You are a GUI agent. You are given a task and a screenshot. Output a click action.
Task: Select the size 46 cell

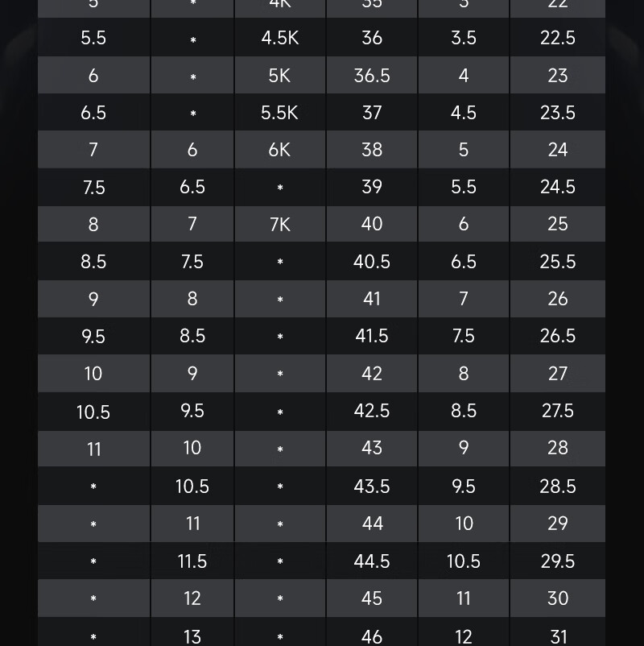(372, 636)
